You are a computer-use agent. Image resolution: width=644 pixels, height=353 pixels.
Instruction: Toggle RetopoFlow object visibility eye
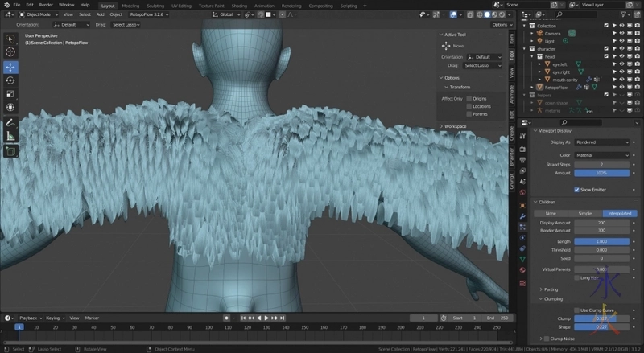pos(621,87)
